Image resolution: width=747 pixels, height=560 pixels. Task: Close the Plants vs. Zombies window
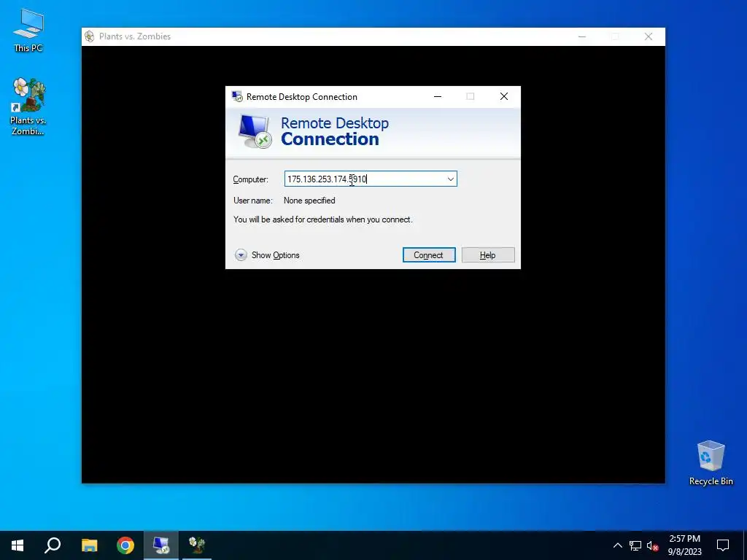(649, 36)
